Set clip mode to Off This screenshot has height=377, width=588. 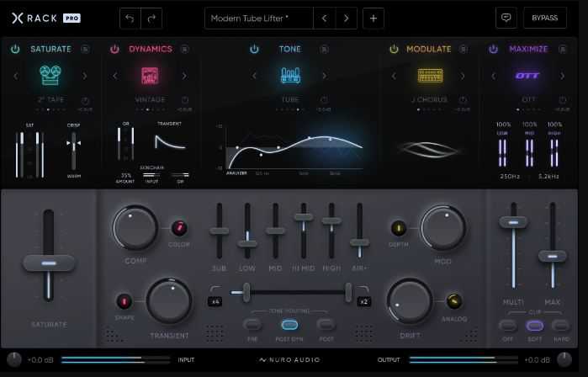[x=508, y=325]
